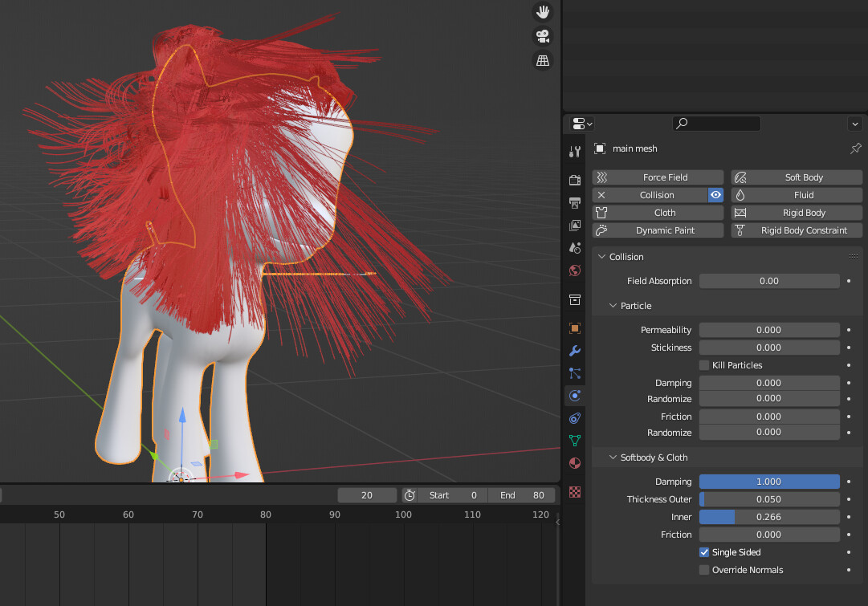Open the Texture Properties checker tab
This screenshot has height=606, width=868.
(574, 492)
